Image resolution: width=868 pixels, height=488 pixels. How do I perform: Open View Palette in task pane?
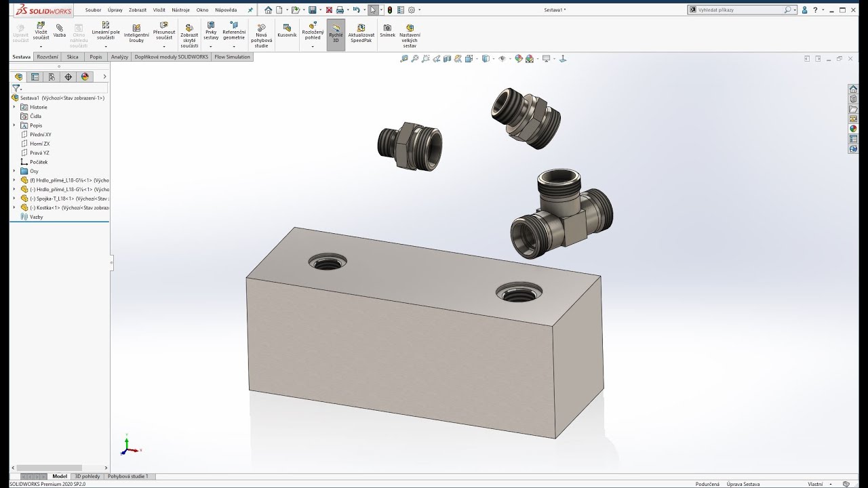click(853, 119)
